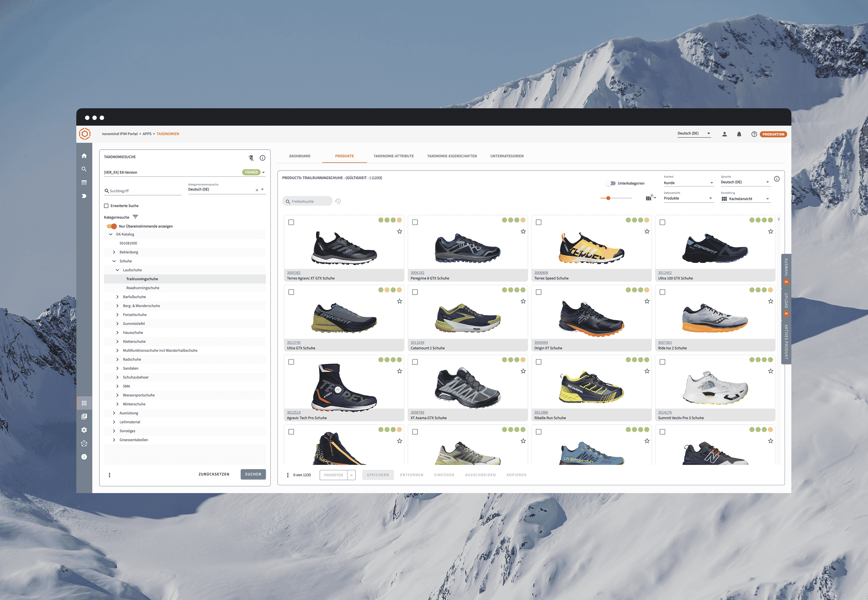The height and width of the screenshot is (600, 868).
Task: Adjust the tile size slider
Action: tap(608, 198)
